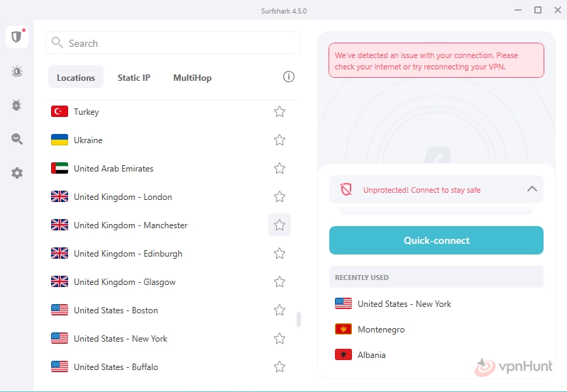Maximize the Surfshark window

pos(538,10)
